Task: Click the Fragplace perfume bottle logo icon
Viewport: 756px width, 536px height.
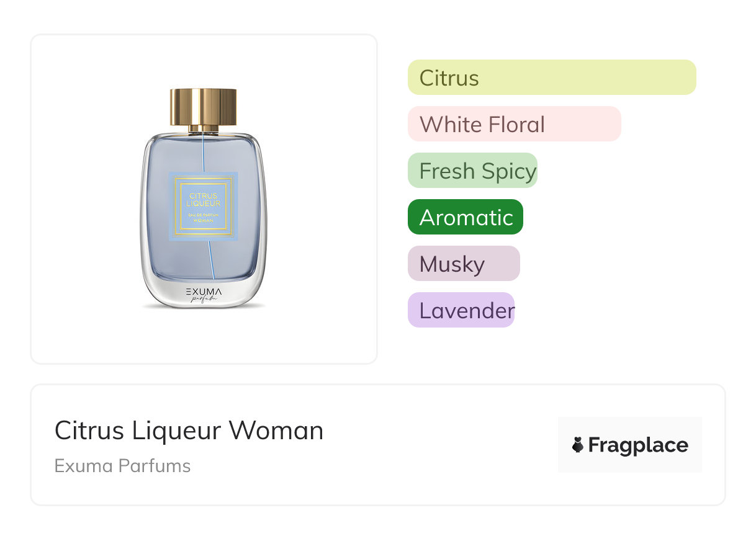Action: pyautogui.click(x=578, y=445)
